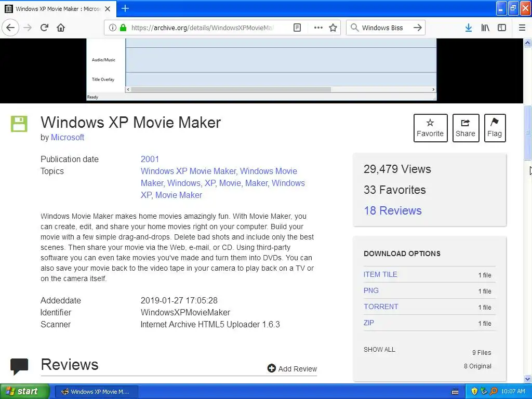Click the emulator timeline horizontal scrollbar
The image size is (532, 399).
pos(231,89)
